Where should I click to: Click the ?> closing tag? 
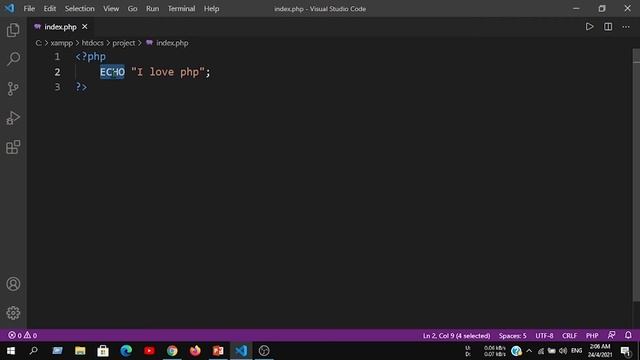(x=81, y=87)
